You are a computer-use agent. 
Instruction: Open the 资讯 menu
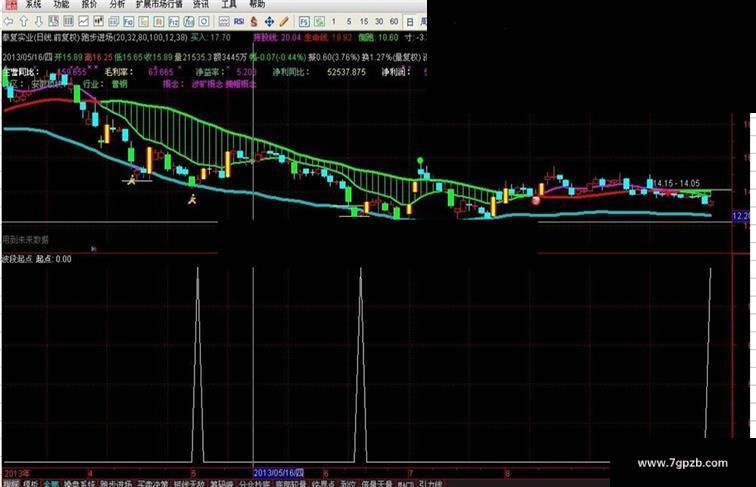[x=201, y=4]
